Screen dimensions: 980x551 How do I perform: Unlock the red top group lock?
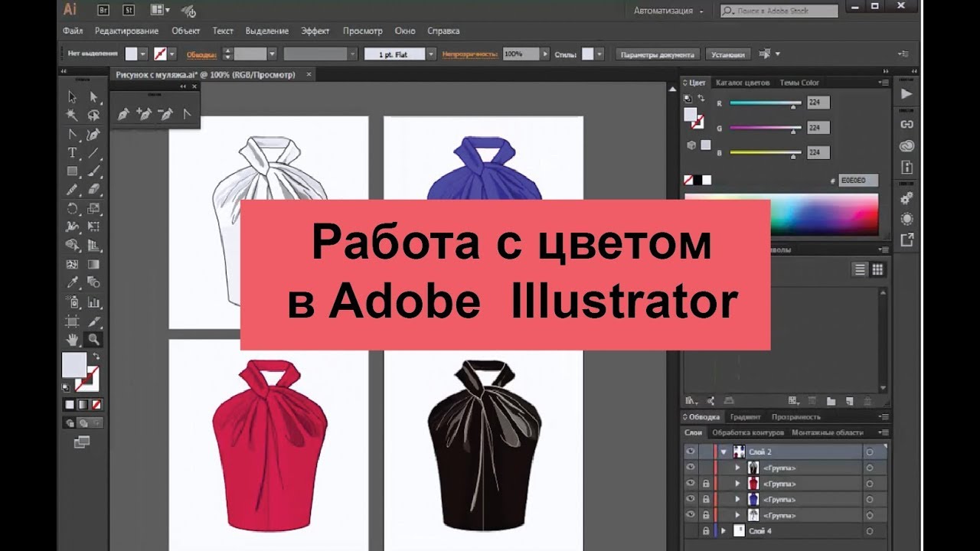[x=705, y=483]
